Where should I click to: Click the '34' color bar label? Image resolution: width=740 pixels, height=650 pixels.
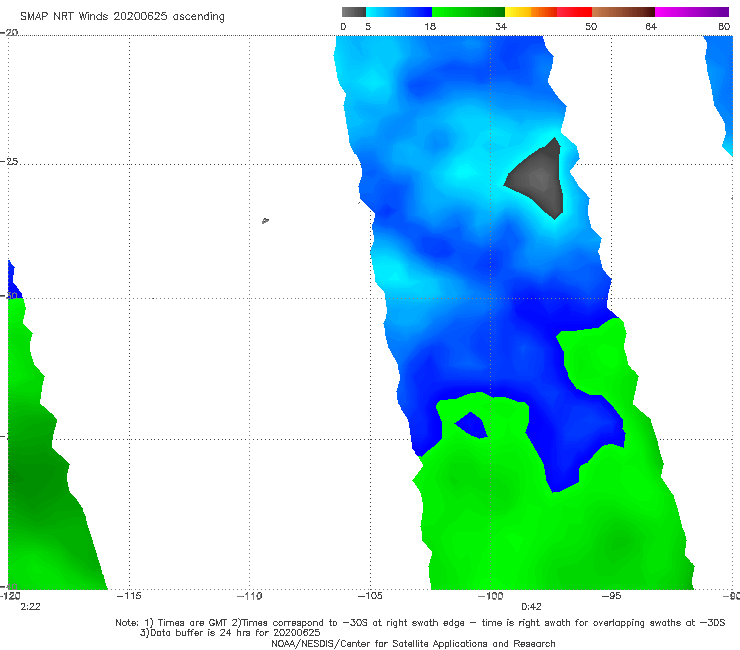501,26
